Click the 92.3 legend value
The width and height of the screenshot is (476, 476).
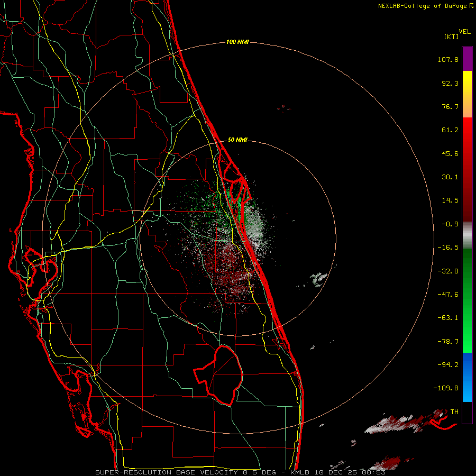pos(450,83)
